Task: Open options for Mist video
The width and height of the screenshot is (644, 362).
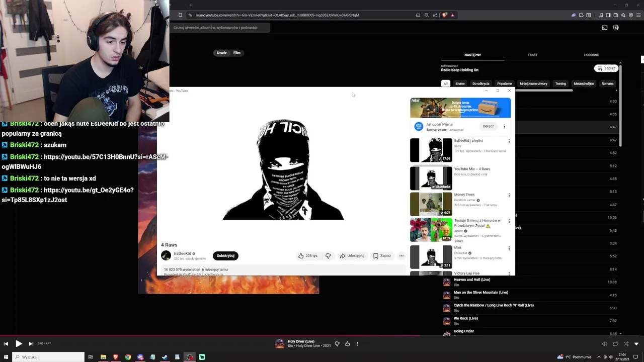Action: coord(509,248)
